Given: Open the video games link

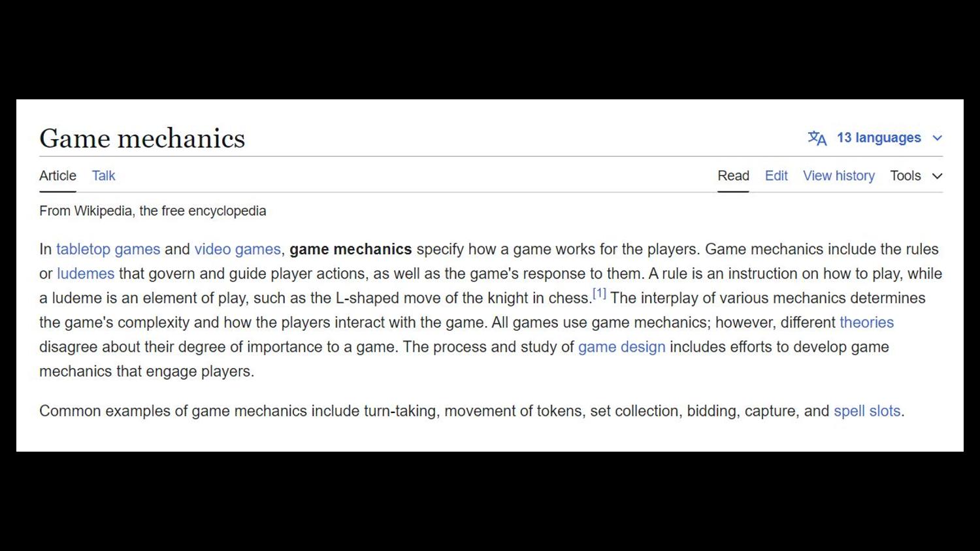Looking at the screenshot, I should point(237,249).
